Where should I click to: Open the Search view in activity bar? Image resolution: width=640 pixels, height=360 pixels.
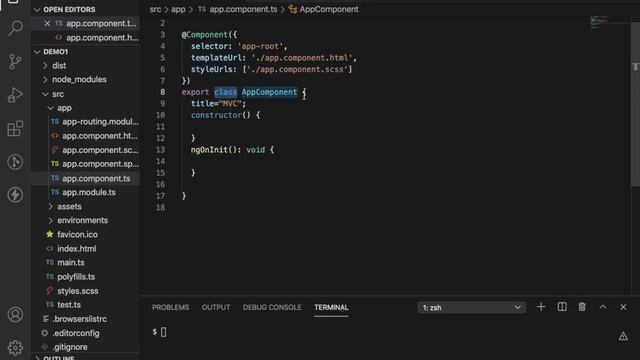[16, 28]
